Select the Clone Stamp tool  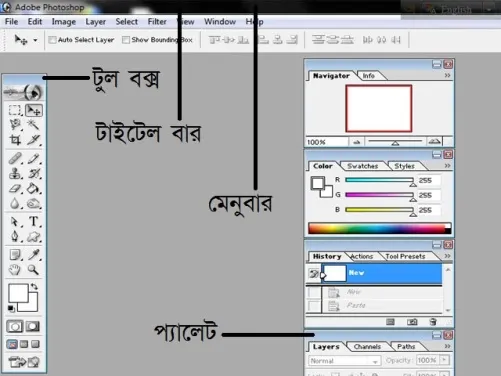15,173
